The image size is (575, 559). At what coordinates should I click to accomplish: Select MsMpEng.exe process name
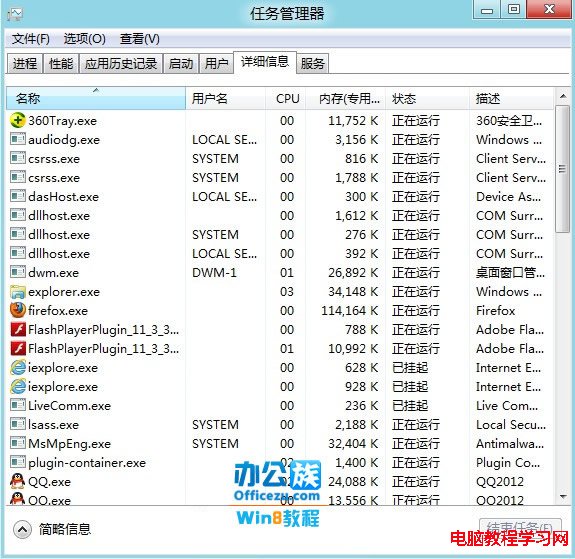[x=69, y=444]
